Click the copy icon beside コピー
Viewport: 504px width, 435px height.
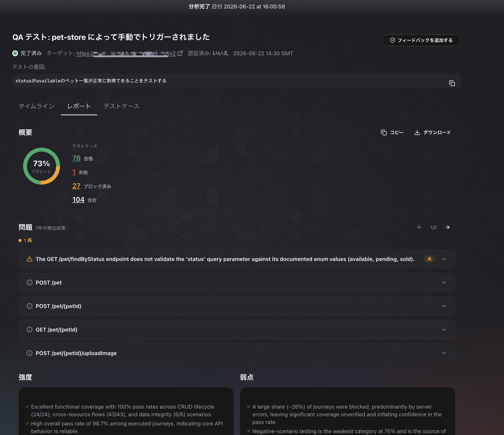(x=384, y=133)
